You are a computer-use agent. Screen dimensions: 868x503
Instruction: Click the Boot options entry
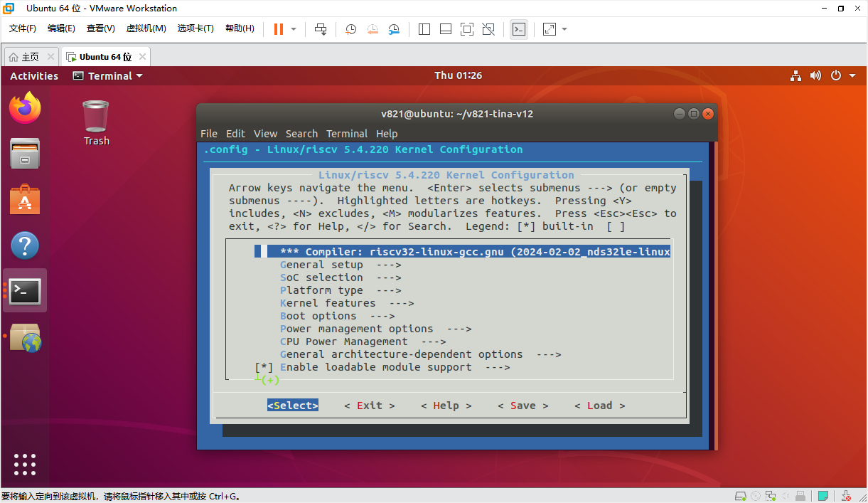click(x=338, y=316)
